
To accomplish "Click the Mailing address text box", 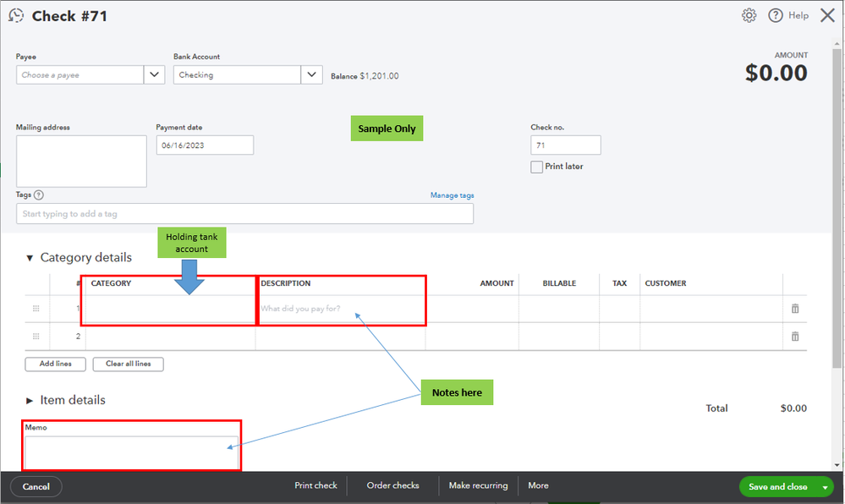I will [81, 162].
